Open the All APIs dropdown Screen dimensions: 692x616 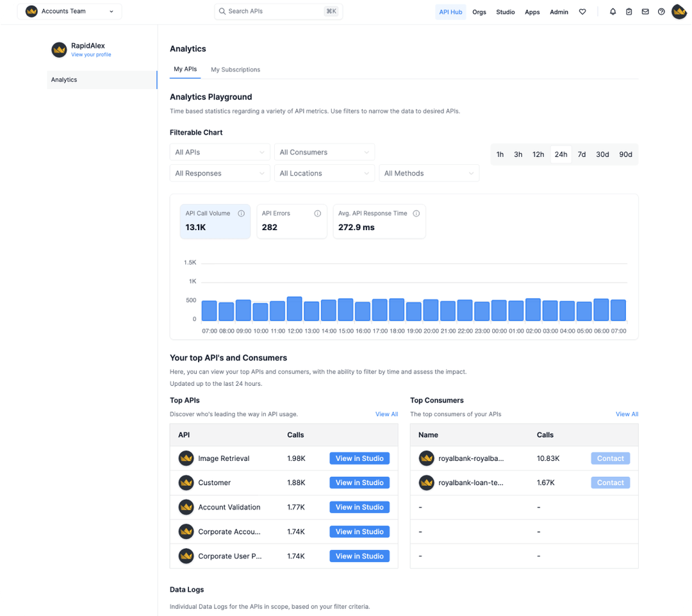(220, 152)
